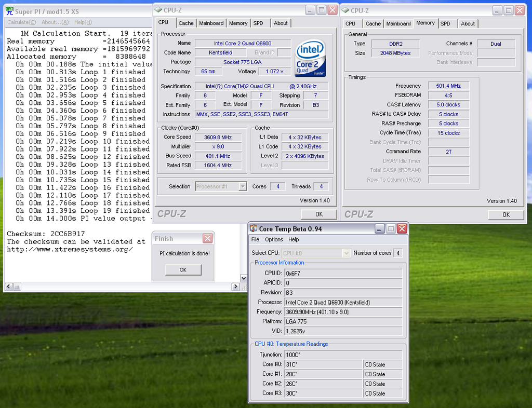Close the Core Temp Beta window

point(402,229)
